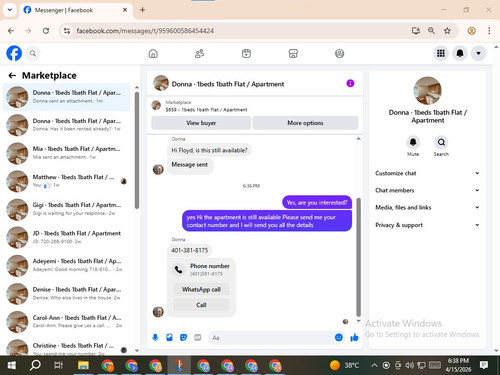Screen dimensions: 500x375
Task: Click the conversation list scrollbar
Action: point(137,150)
